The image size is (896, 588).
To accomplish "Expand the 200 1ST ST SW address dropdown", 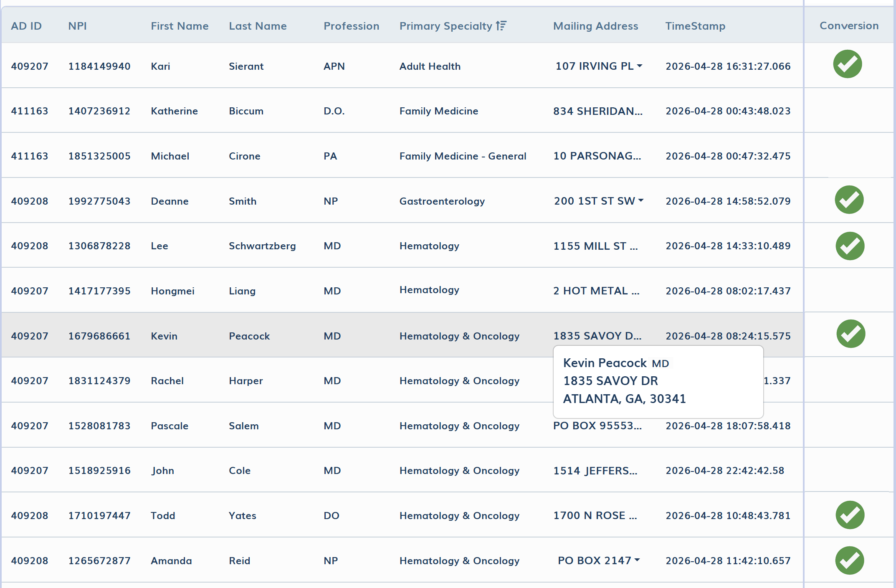I will click(641, 200).
